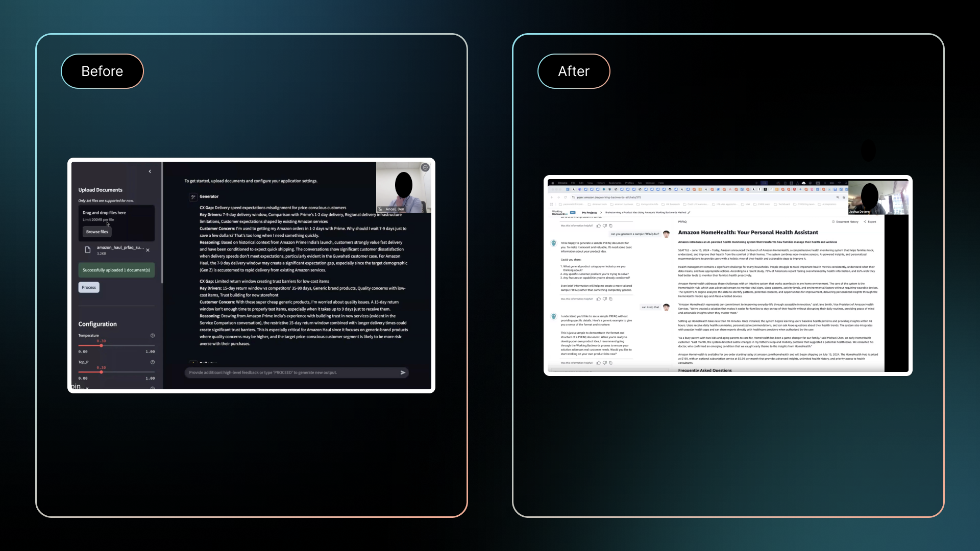Collapse the Upload Documents sidebar with the chevron

pyautogui.click(x=150, y=171)
